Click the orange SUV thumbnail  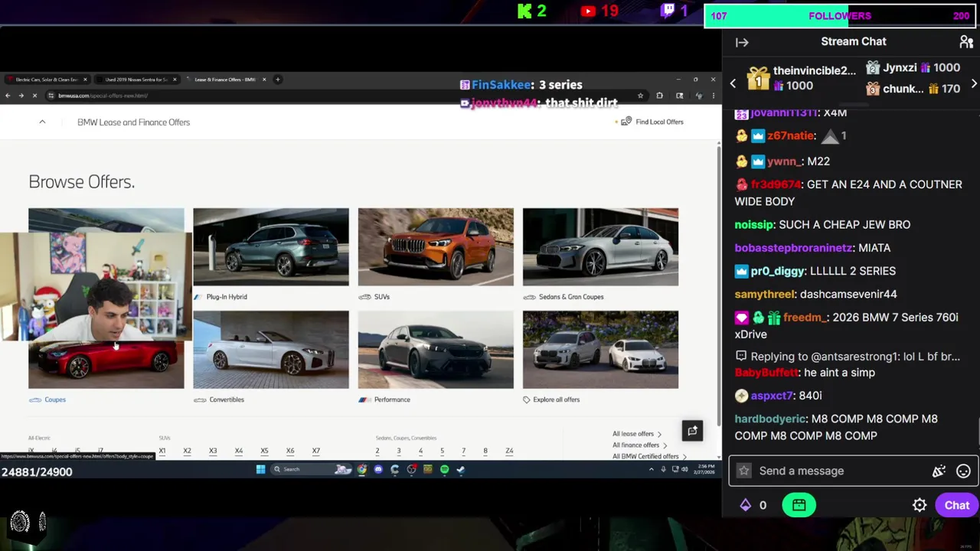pyautogui.click(x=436, y=246)
